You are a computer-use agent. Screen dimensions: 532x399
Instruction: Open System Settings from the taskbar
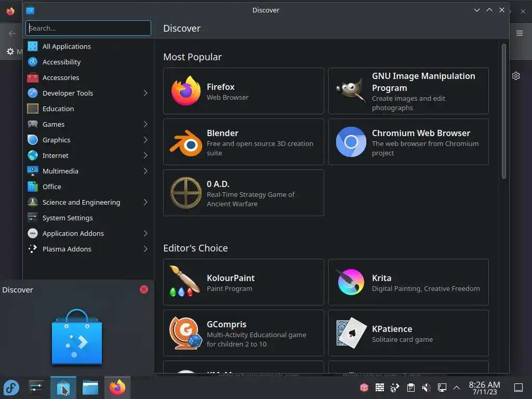36,388
